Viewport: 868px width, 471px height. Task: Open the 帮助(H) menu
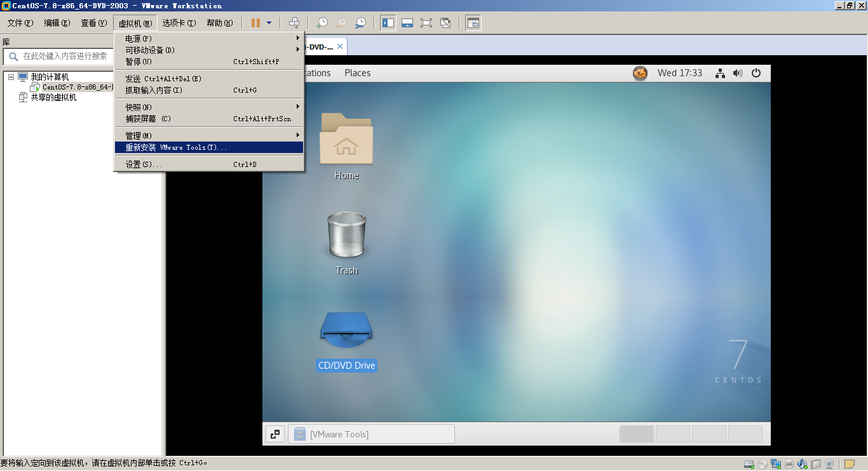click(x=220, y=23)
